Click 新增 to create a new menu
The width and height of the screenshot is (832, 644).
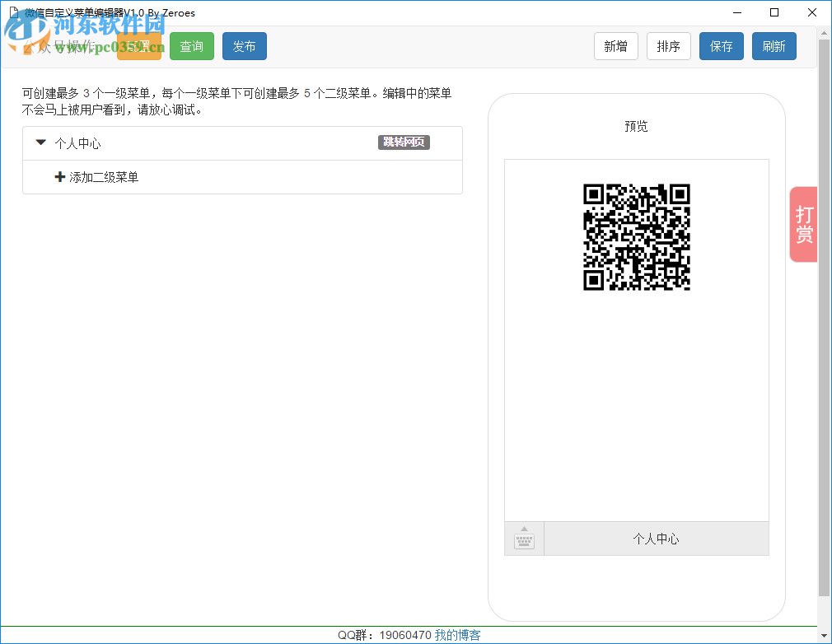pyautogui.click(x=616, y=47)
